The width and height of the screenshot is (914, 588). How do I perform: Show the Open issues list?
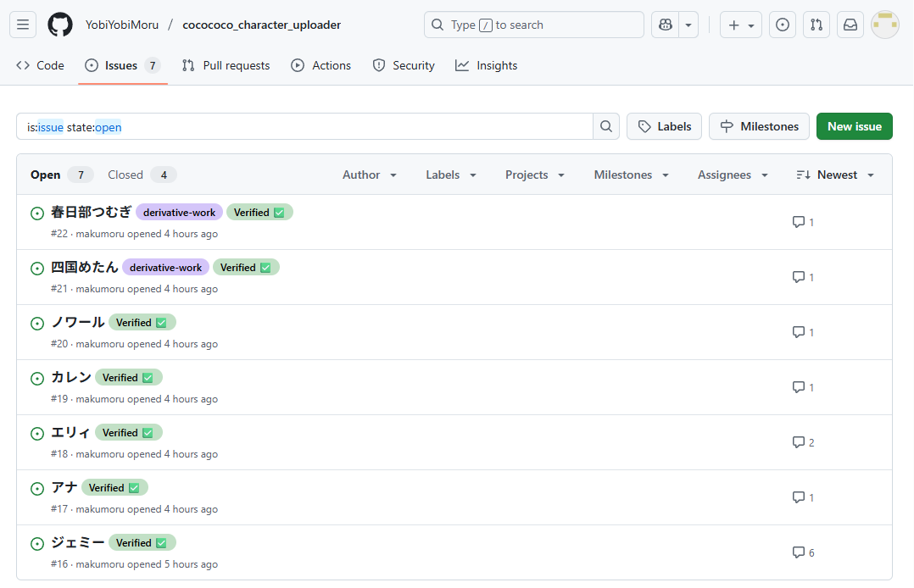click(60, 175)
